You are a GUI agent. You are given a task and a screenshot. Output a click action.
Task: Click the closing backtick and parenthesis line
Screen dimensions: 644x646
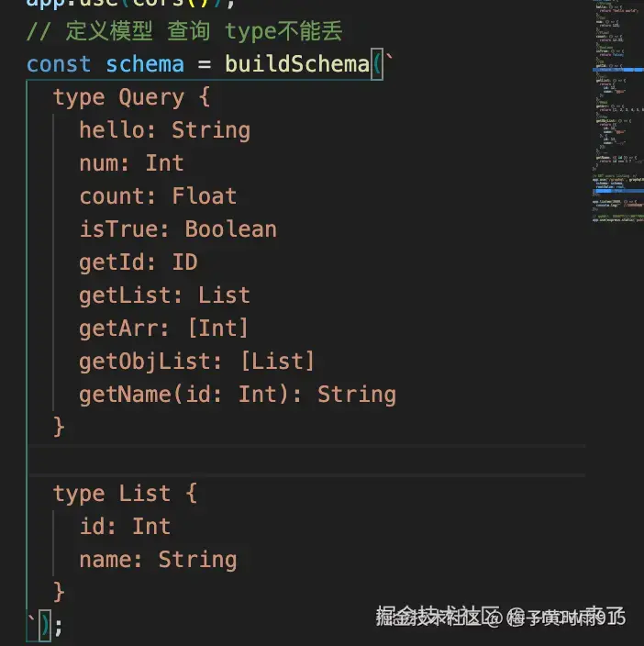click(46, 626)
